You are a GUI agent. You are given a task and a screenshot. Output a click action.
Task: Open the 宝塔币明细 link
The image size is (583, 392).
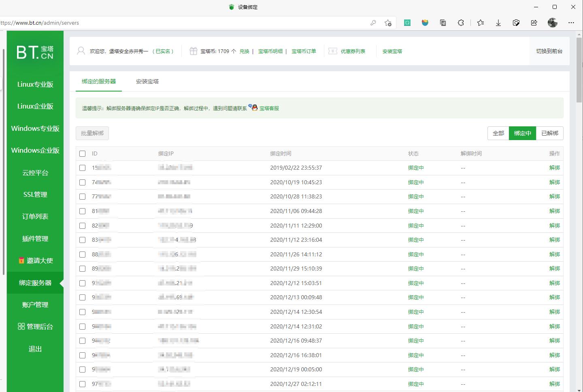[x=270, y=51]
